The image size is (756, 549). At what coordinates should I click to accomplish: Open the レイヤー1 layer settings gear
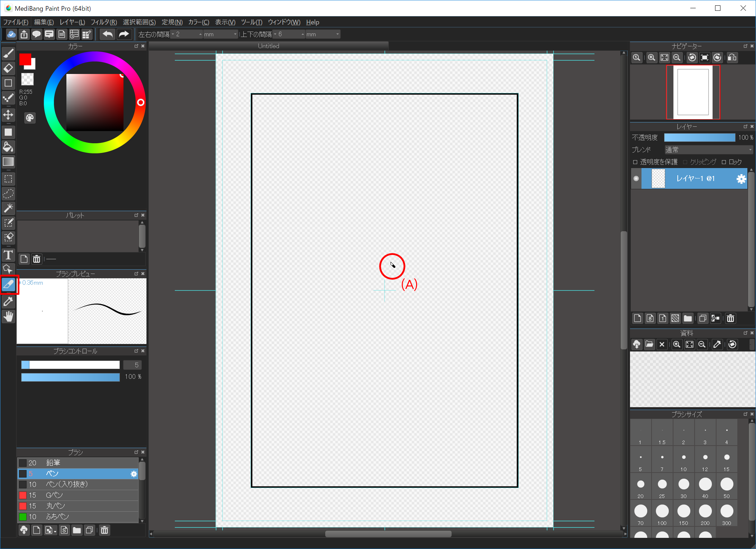coord(741,179)
